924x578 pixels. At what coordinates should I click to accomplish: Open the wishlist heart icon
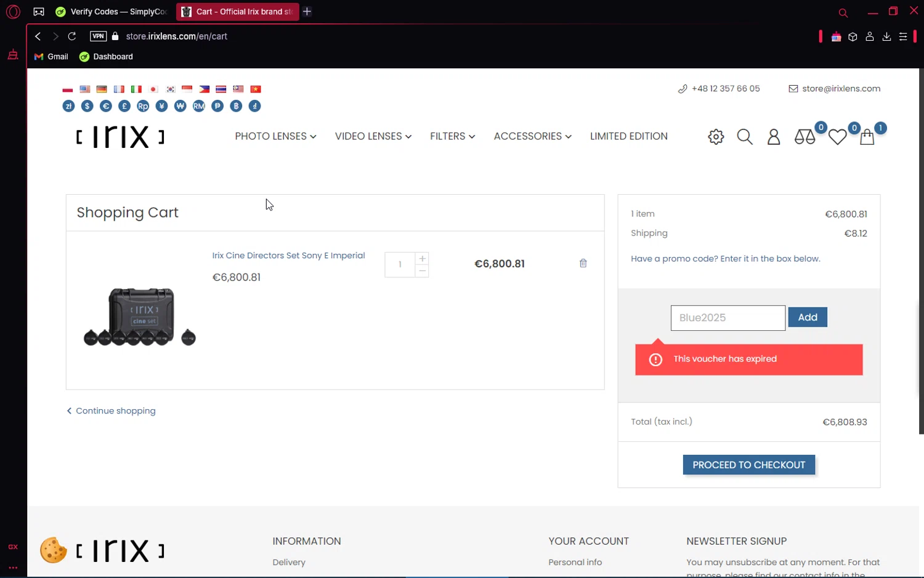point(837,137)
